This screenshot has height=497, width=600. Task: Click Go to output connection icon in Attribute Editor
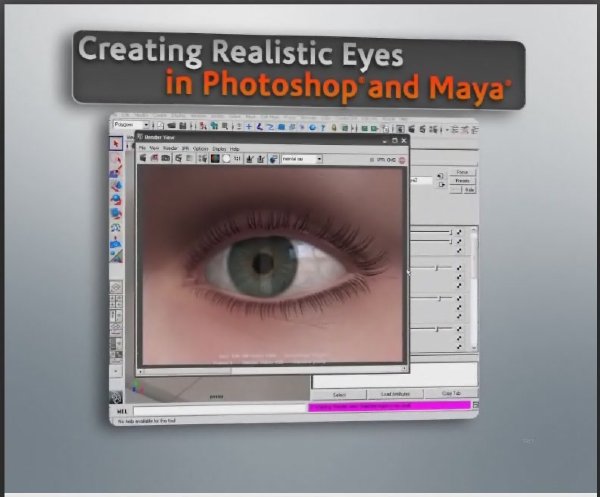coord(441,184)
